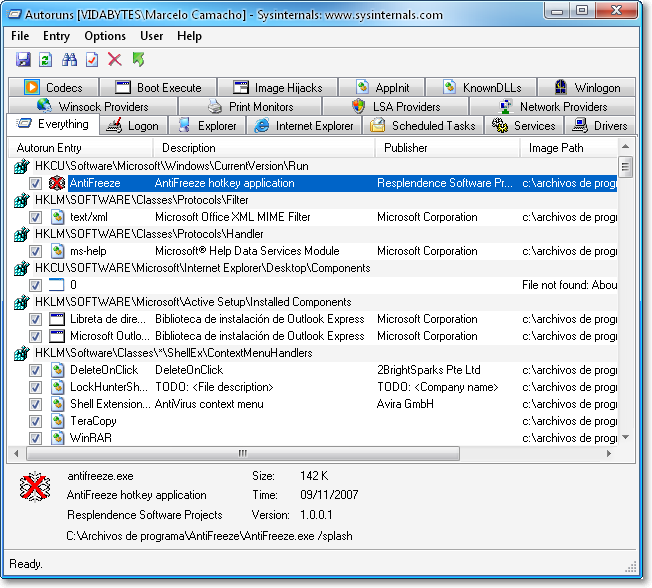Click registry icon beside Protocols\Filter key

pyautogui.click(x=22, y=200)
